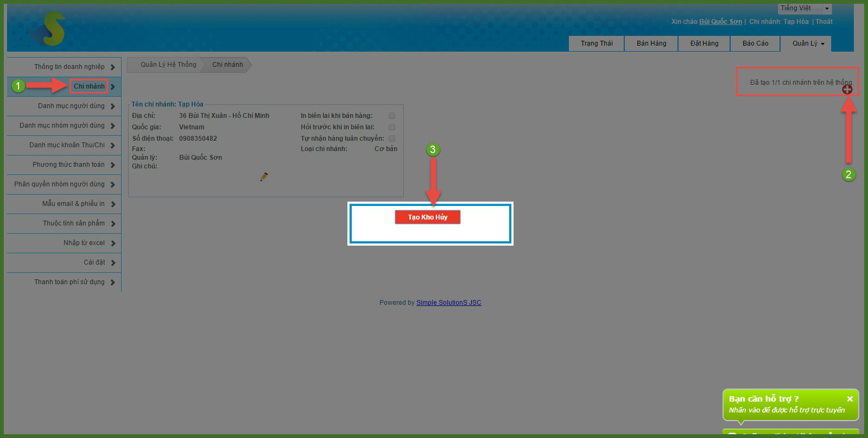Switch to the Bán Hàng tab
868x438 pixels.
pos(651,43)
